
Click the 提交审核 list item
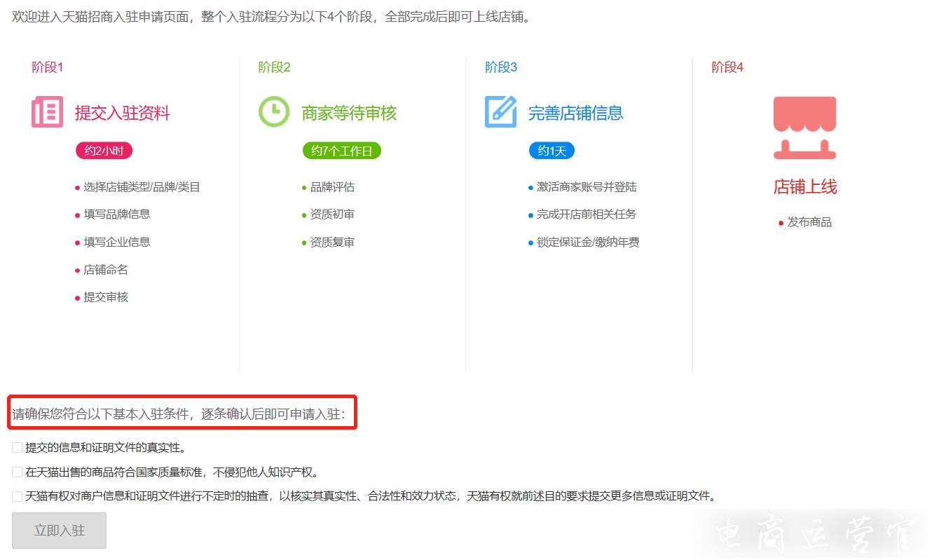(106, 297)
